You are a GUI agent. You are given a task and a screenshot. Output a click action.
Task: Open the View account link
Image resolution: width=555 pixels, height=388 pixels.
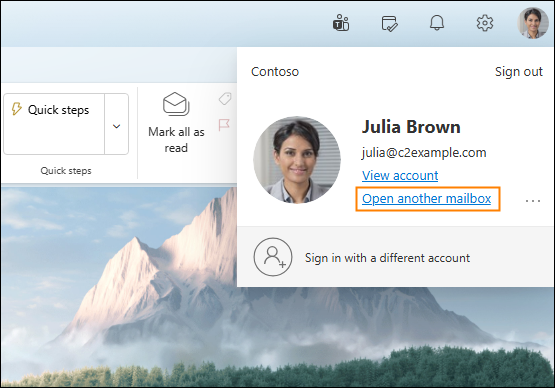[400, 175]
